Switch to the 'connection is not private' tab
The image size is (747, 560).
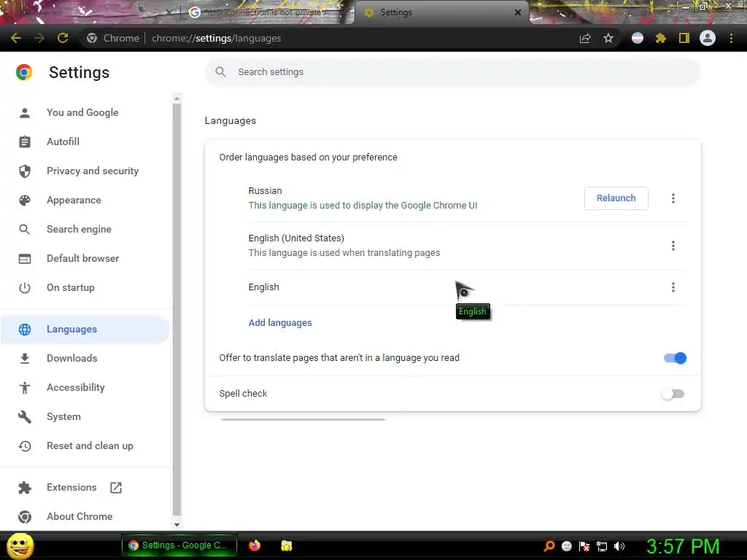pos(267,12)
